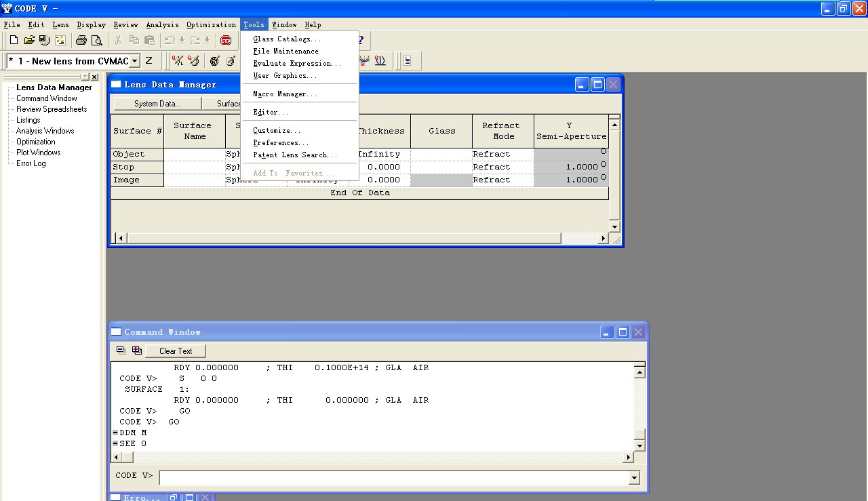Click the CODE V command input field
Screen dimensions: 868x501
tap(394, 478)
